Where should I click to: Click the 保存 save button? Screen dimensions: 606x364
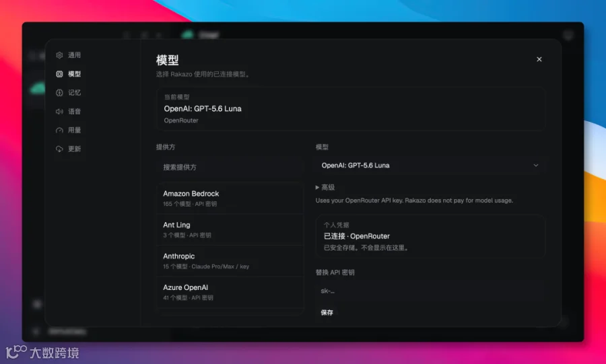coord(327,313)
